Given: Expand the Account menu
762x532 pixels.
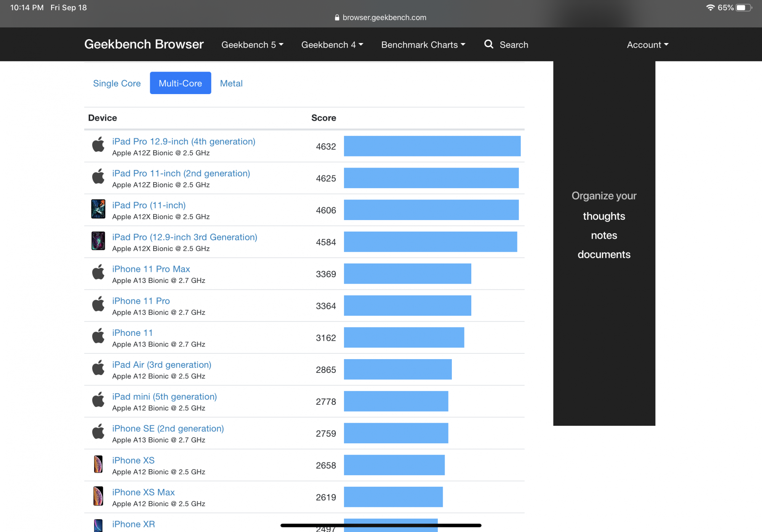Looking at the screenshot, I should [x=647, y=45].
